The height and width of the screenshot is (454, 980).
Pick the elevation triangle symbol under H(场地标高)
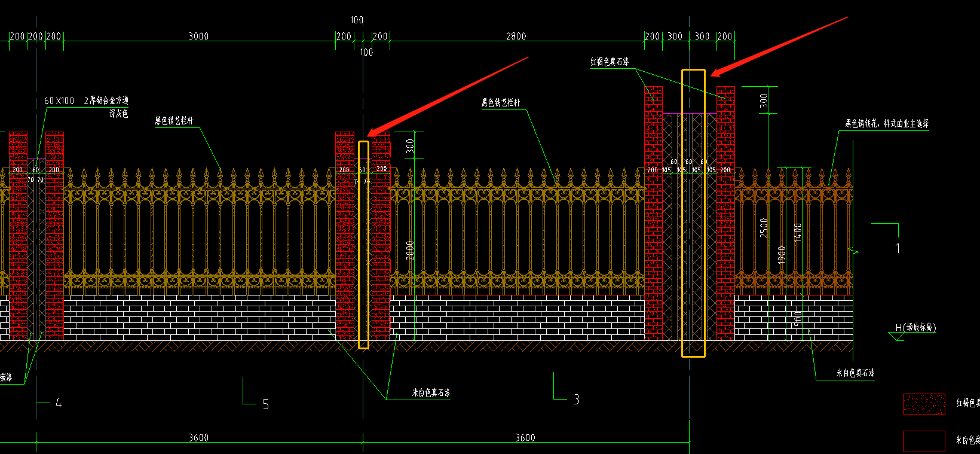click(x=896, y=337)
